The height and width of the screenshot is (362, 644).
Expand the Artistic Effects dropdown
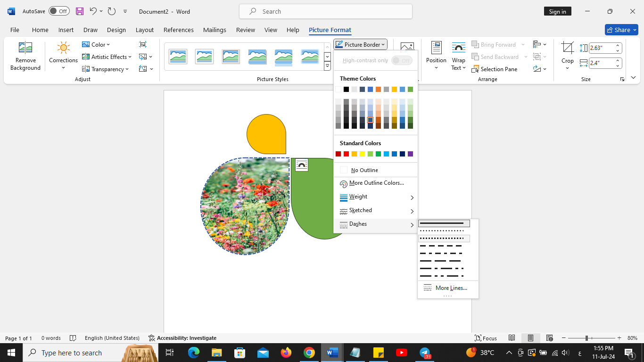click(x=107, y=57)
